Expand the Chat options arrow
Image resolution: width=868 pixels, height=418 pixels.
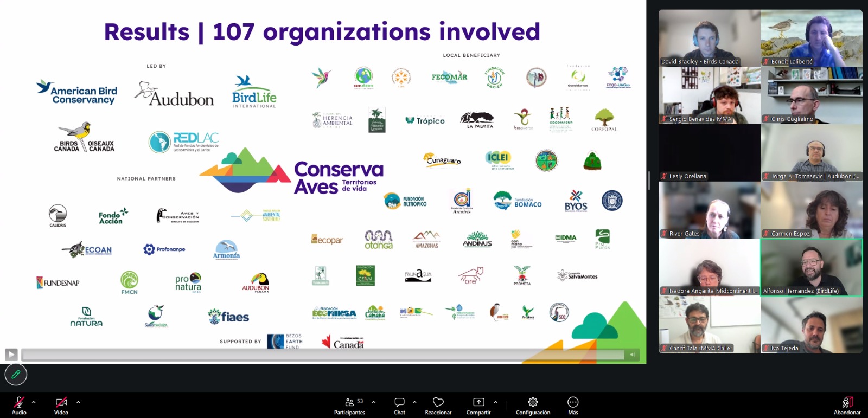[x=414, y=402]
